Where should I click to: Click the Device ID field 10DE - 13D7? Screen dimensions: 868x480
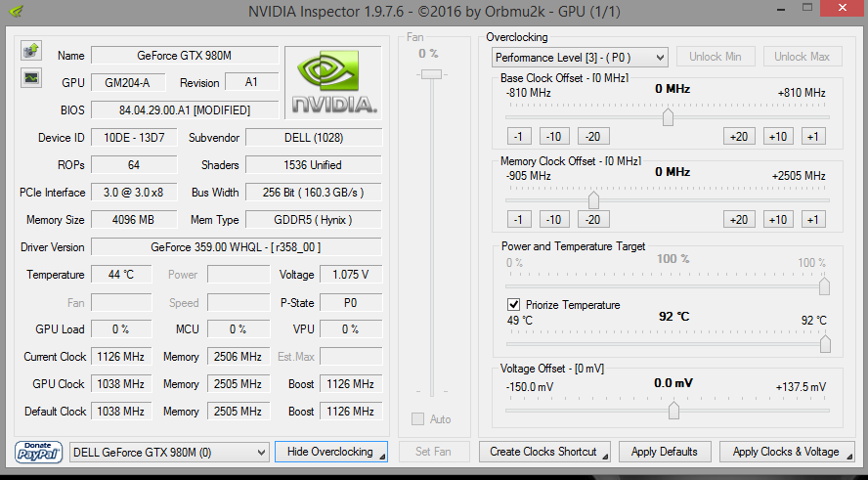134,137
